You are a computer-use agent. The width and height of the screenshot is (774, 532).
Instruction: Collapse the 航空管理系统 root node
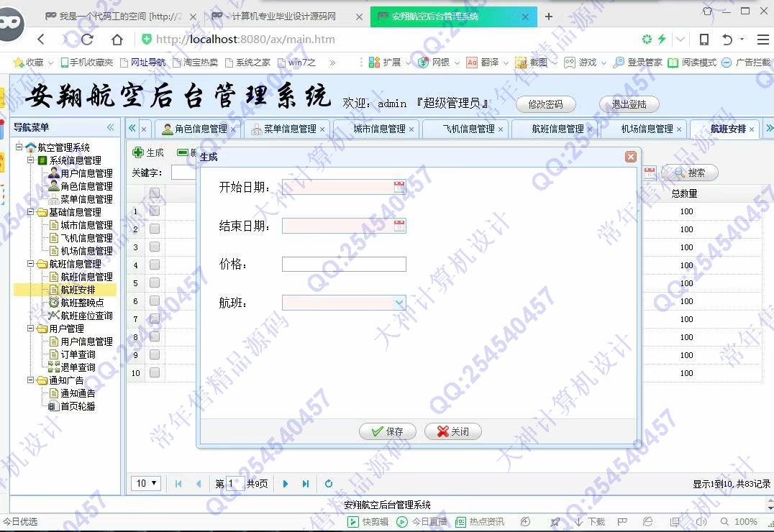(19, 147)
